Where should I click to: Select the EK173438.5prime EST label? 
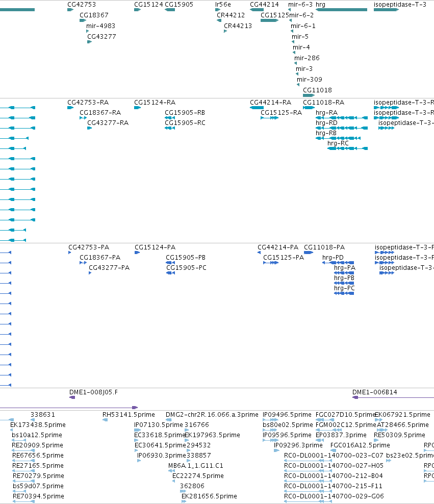pyautogui.click(x=38, y=425)
